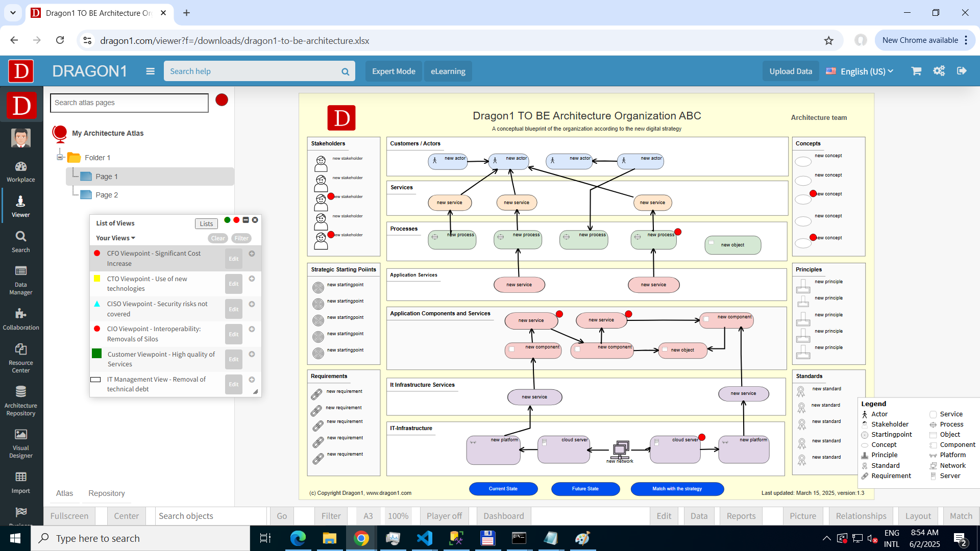Image resolution: width=980 pixels, height=551 pixels.
Task: Open the New Chrome available menu dots
Action: click(966, 40)
